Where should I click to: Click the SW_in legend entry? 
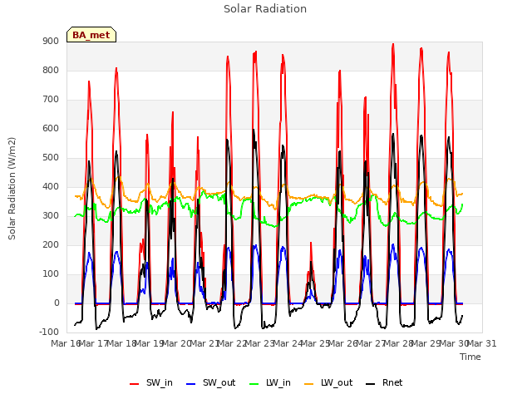[151, 382]
